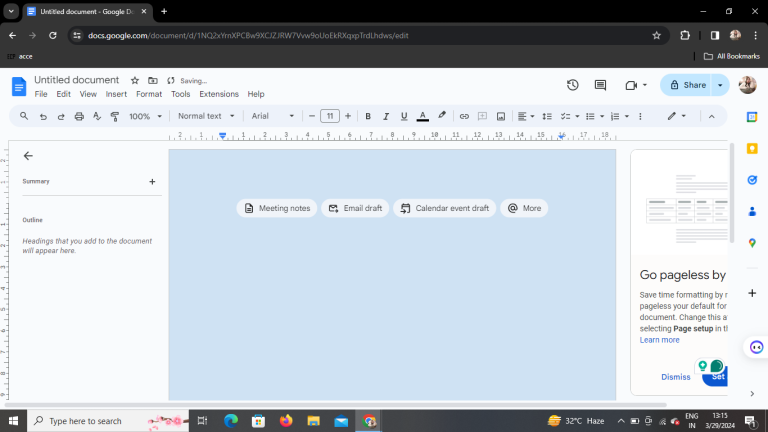Viewport: 768px width, 432px height.
Task: Decrease font size
Action: click(312, 116)
